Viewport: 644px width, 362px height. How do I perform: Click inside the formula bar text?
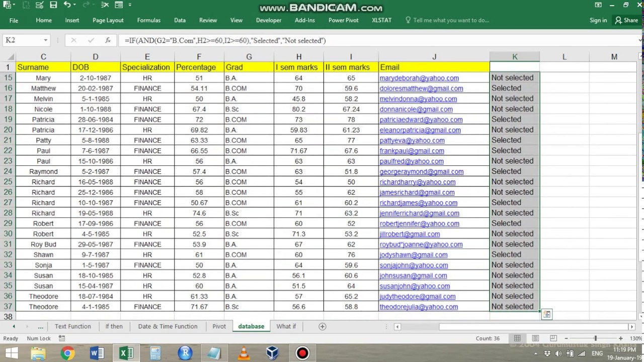pyautogui.click(x=225, y=40)
